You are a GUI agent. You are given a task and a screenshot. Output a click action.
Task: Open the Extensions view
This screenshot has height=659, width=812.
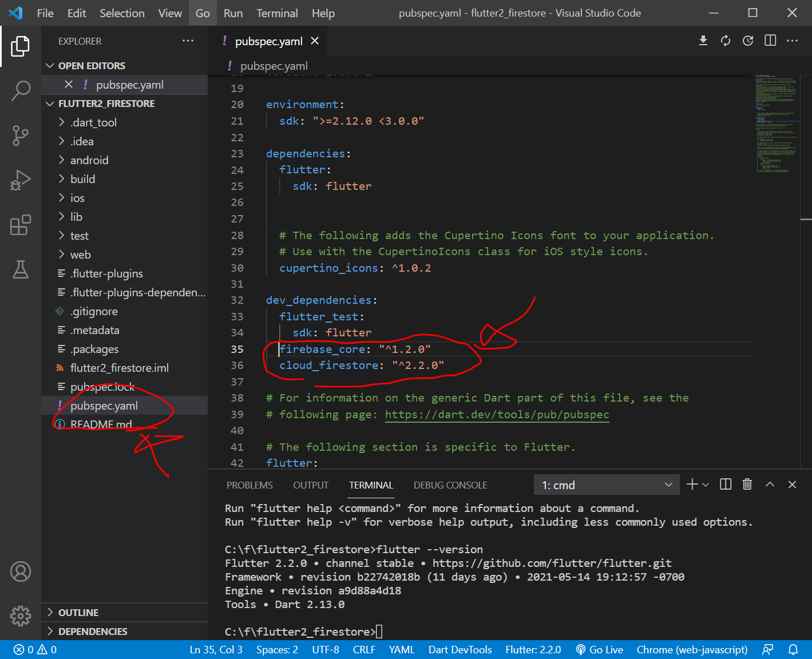[21, 225]
